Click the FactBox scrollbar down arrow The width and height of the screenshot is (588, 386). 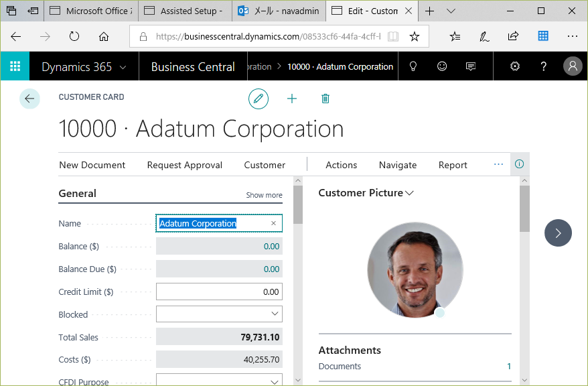pos(524,380)
